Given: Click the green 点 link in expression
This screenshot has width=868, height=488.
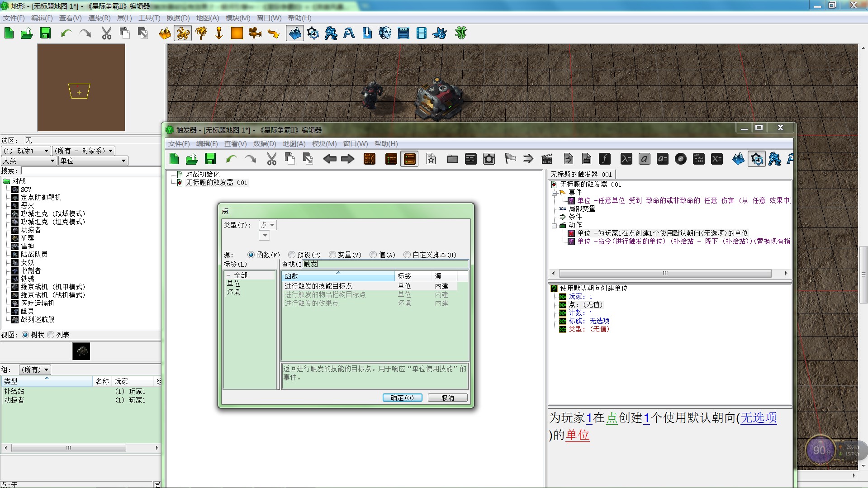Looking at the screenshot, I should (612, 418).
